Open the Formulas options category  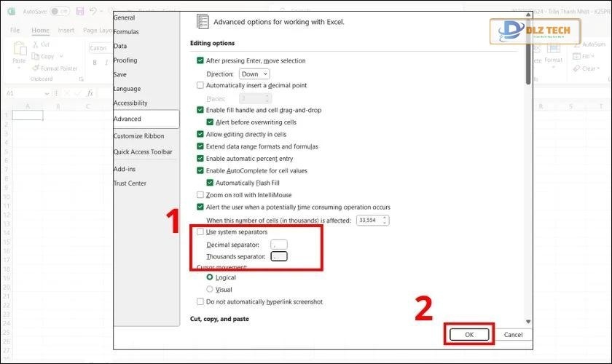[x=126, y=32]
